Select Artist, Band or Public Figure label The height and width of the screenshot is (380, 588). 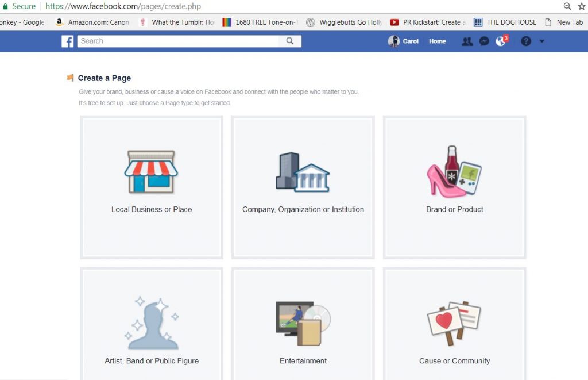(x=152, y=361)
